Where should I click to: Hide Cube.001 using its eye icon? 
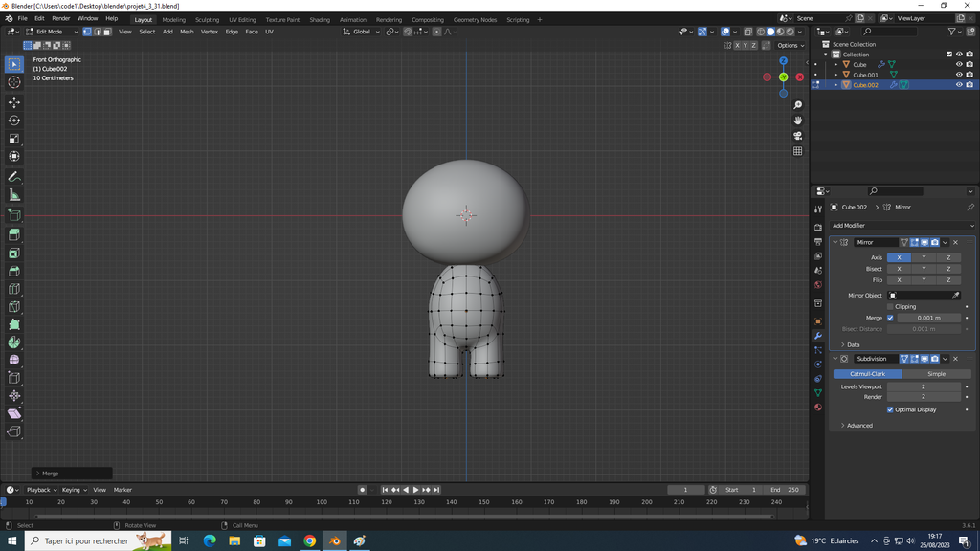point(959,75)
